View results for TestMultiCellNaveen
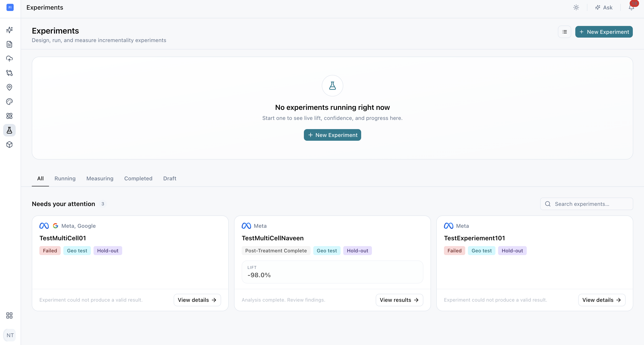 coord(399,300)
